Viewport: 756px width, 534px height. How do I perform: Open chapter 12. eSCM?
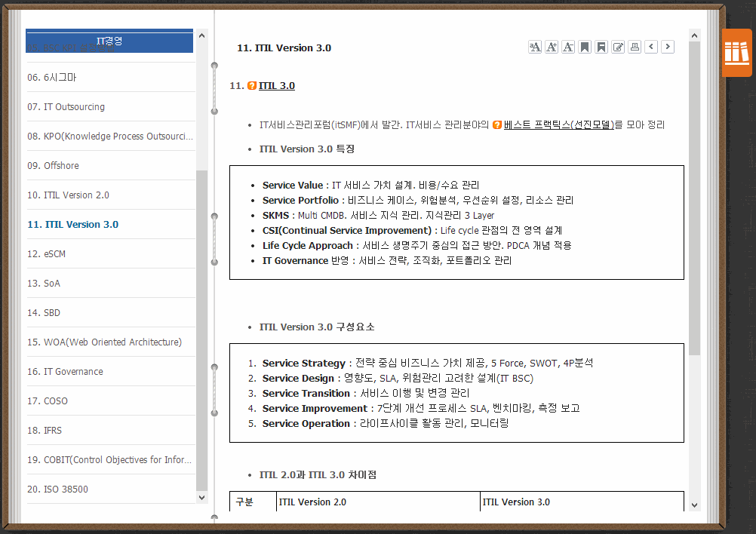(x=111, y=253)
